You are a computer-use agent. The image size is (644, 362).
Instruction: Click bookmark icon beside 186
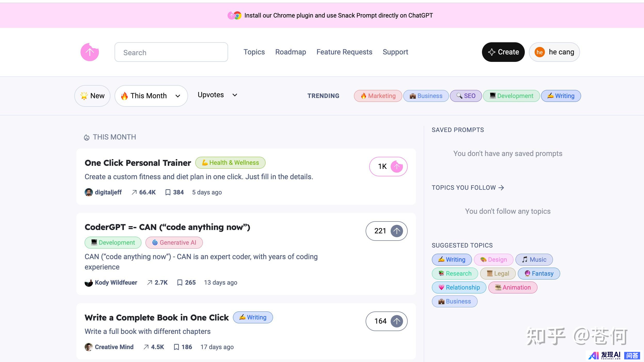(x=176, y=347)
